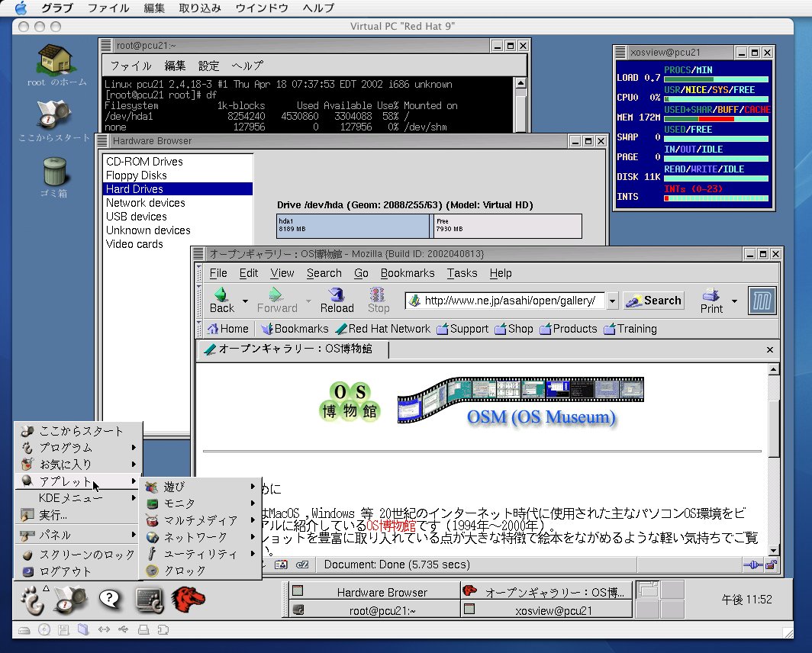
Task: Open the Apple menu
Action: click(x=21, y=8)
